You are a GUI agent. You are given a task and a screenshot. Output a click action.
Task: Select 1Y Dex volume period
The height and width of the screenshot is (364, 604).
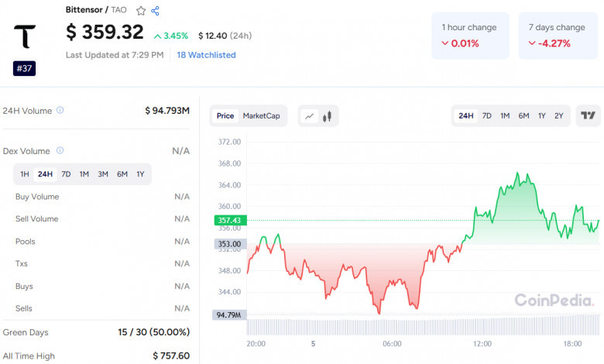[x=140, y=174]
